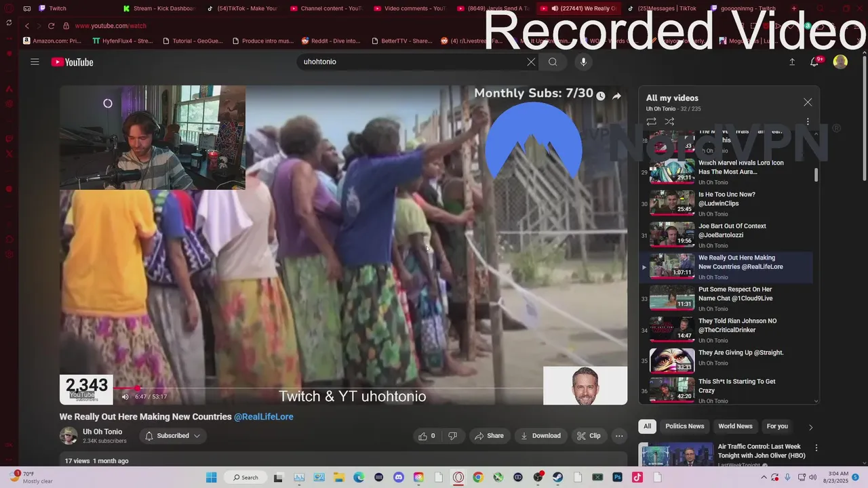868x488 pixels.
Task: Open the YouTube notifications bell
Action: tap(814, 62)
